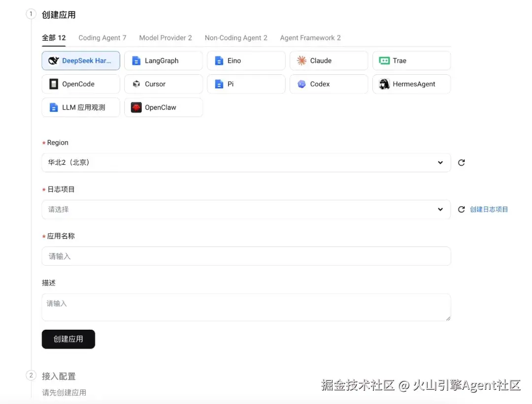Open the Coding Agent 7 tab

pos(102,38)
